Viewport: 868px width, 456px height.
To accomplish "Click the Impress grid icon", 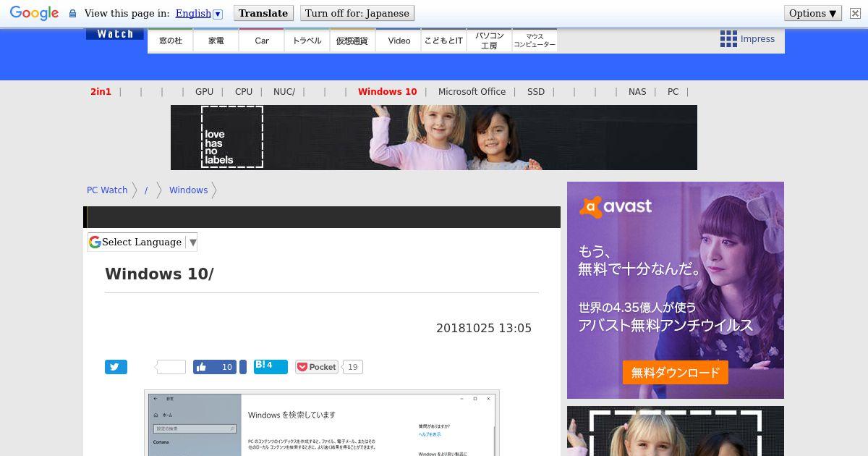I will [728, 39].
